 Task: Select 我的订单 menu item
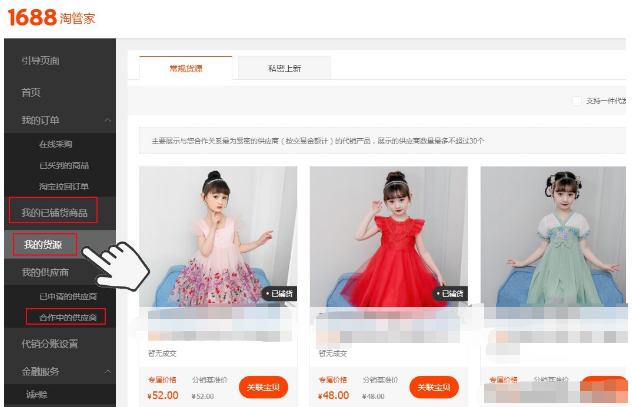40,120
